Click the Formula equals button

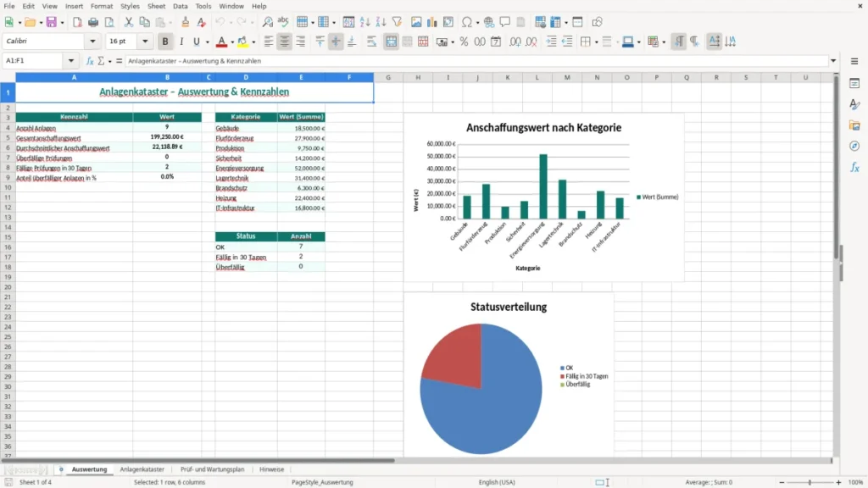point(119,61)
